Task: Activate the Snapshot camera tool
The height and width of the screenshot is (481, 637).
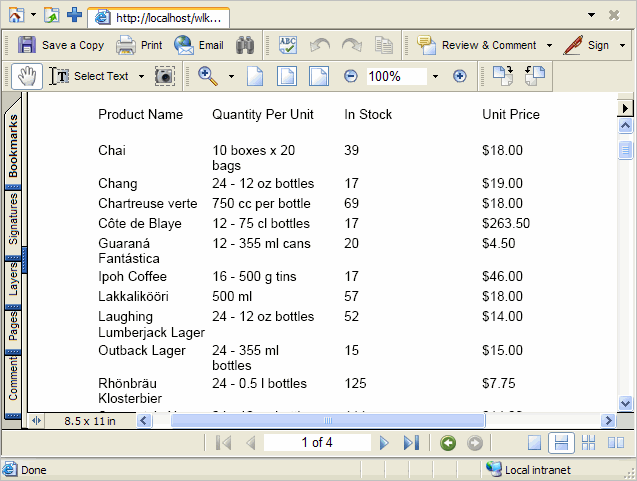Action: [x=164, y=76]
